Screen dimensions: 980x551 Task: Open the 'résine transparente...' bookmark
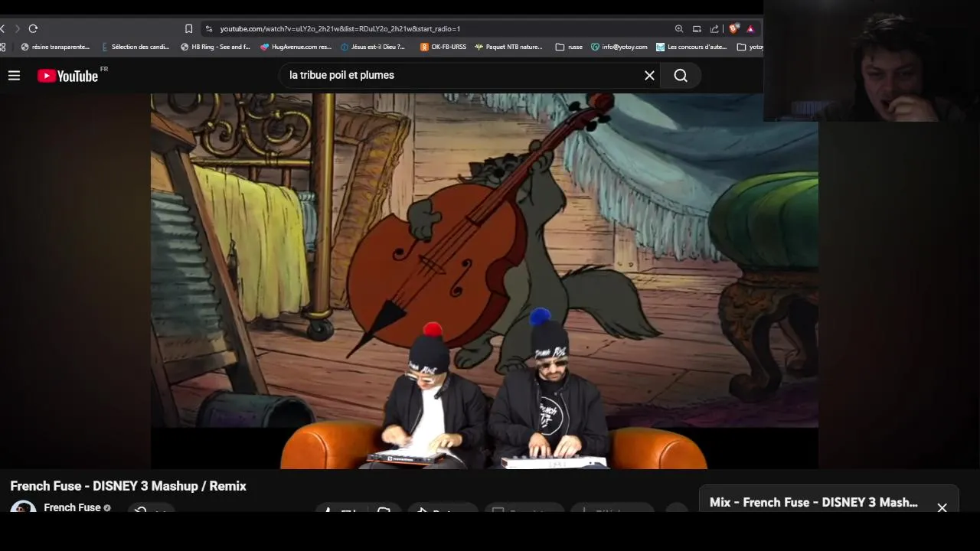coord(55,47)
